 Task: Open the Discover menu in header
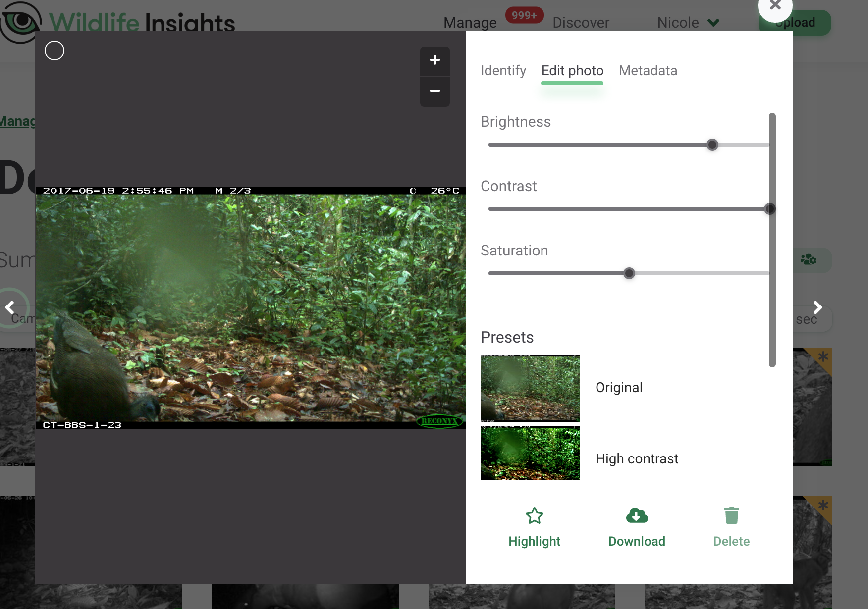(581, 23)
